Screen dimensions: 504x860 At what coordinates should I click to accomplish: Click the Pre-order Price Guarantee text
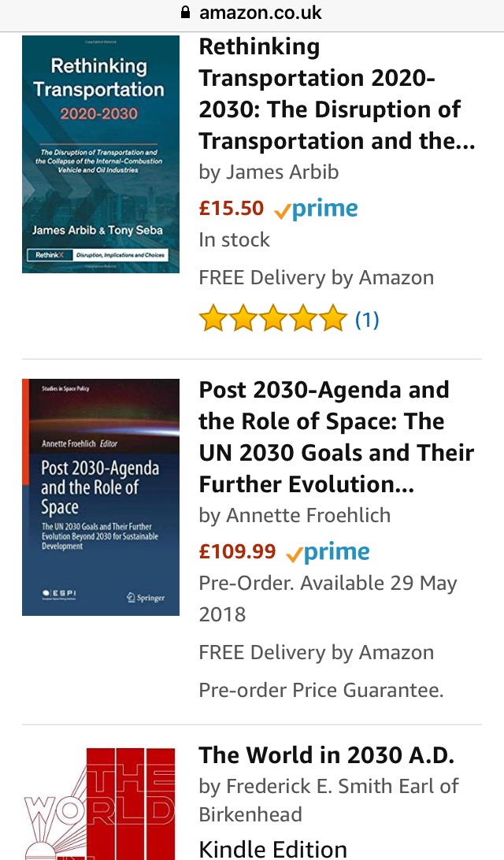[x=321, y=690]
